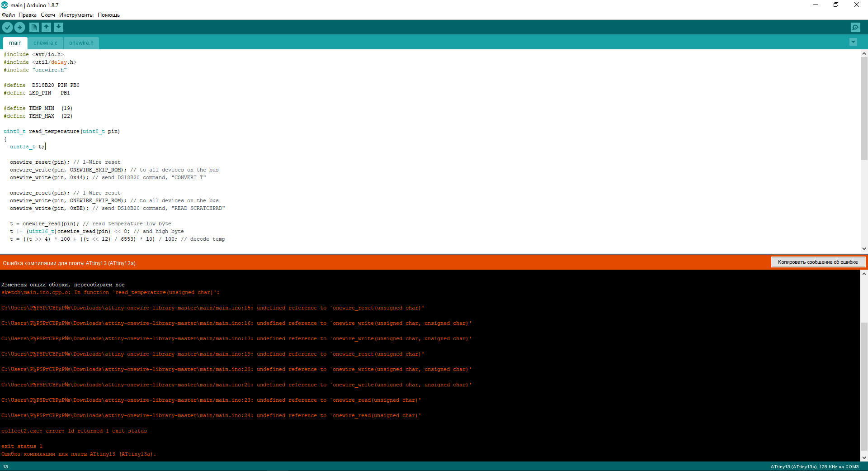Click the '#define TEMP_MIN (19)' line
This screenshot has height=471, width=868.
[x=38, y=108]
